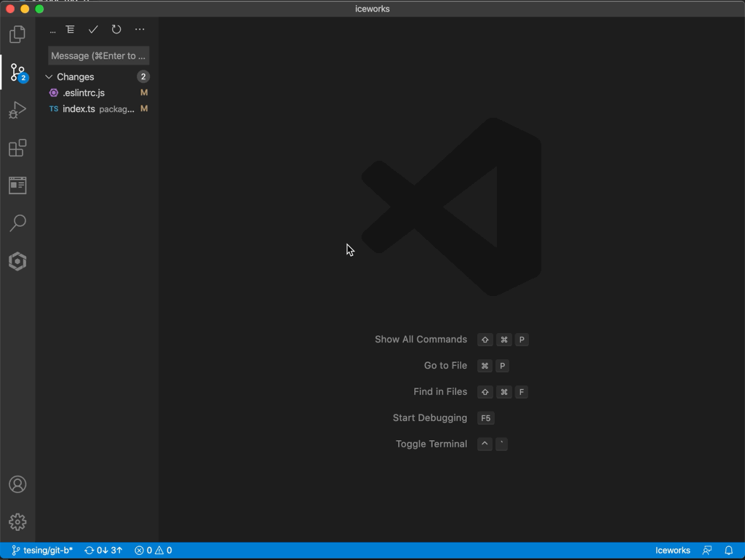Open the Source Control view icon
Viewport: 745px width, 560px height.
click(17, 72)
